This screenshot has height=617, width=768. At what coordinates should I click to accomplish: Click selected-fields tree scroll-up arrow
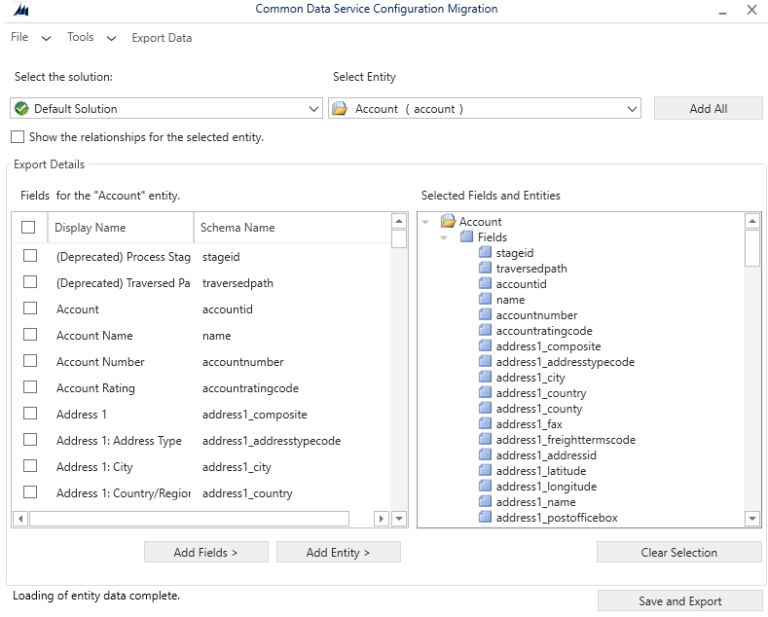coord(752,221)
